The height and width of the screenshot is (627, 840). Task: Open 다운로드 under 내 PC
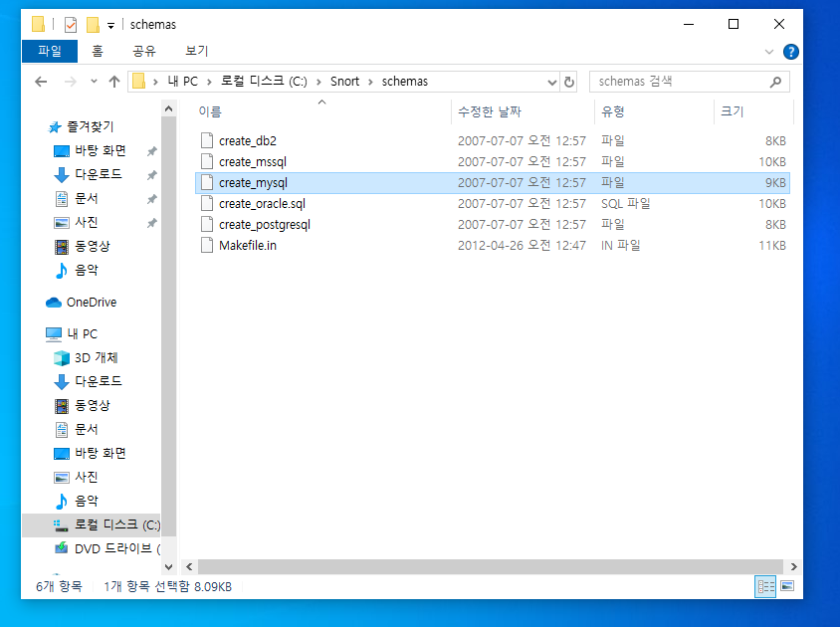tap(99, 381)
